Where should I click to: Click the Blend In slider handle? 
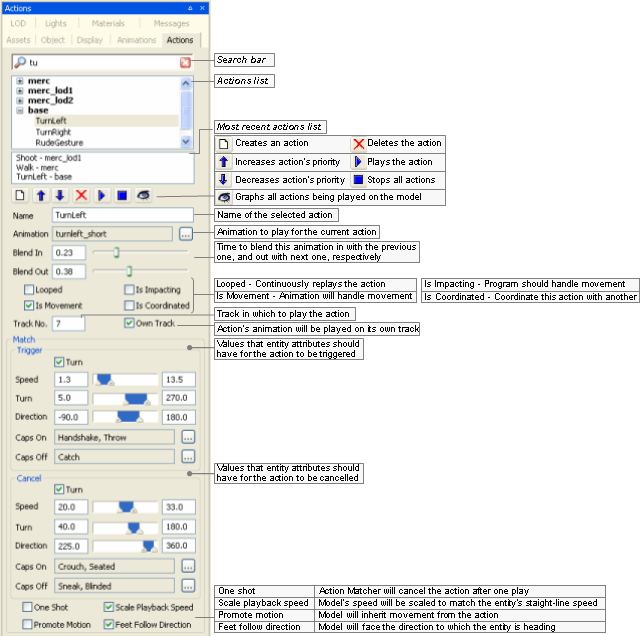(116, 252)
